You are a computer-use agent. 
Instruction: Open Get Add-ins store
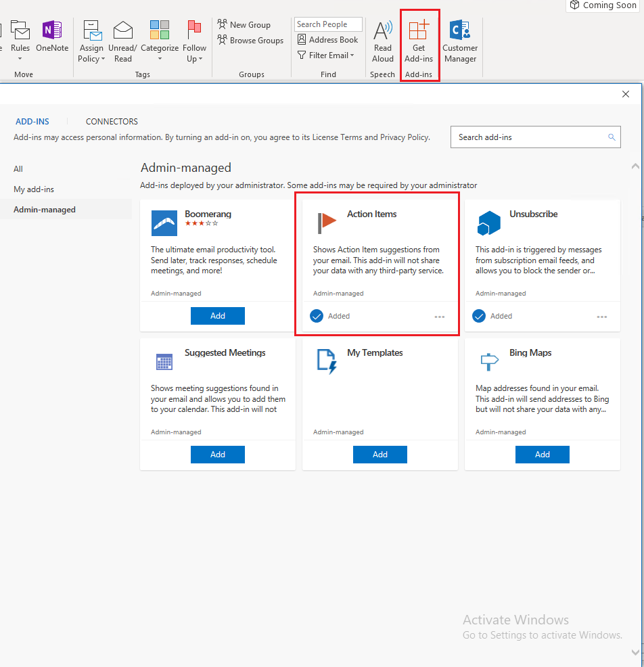click(419, 41)
